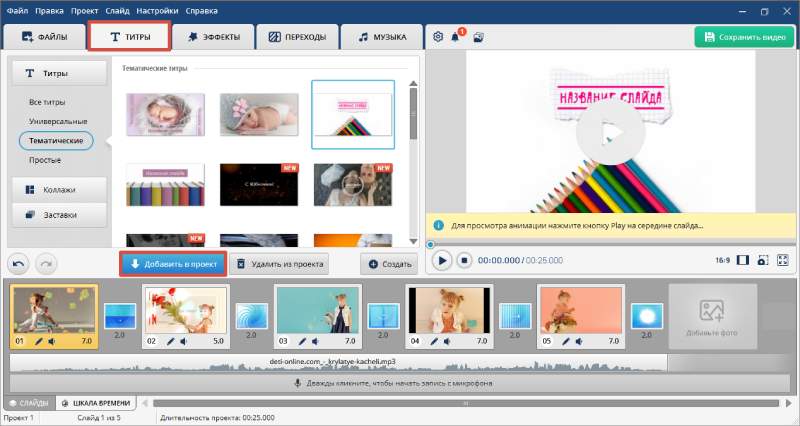Stop the preview playback
This screenshot has height=426, width=800.
click(464, 260)
